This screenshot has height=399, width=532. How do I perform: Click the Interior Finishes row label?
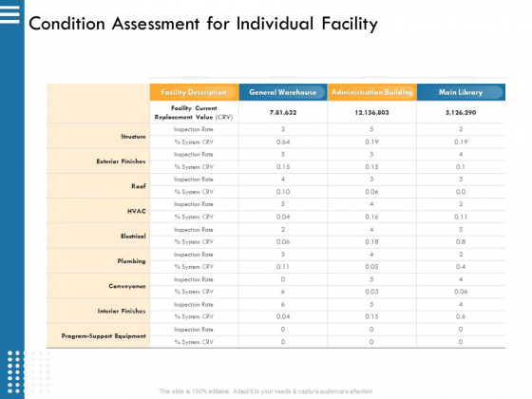[122, 311]
